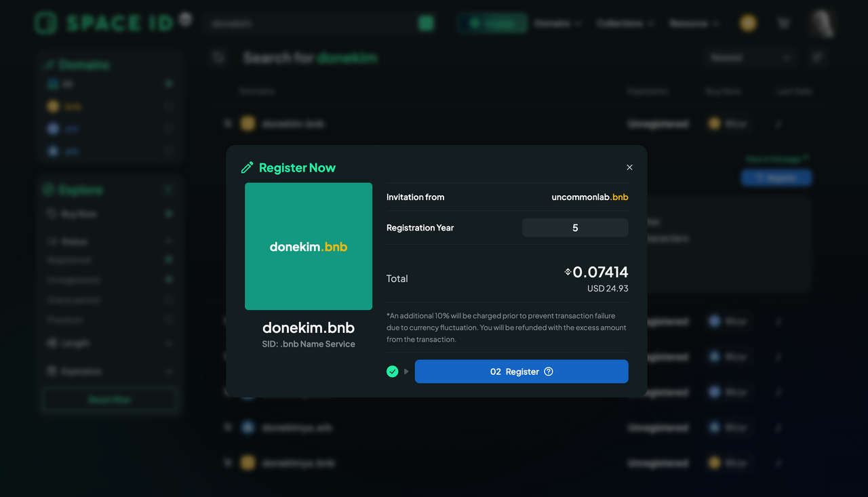Click the step arrow next to the checkmark
Screen dimensions: 868x497
406,372
